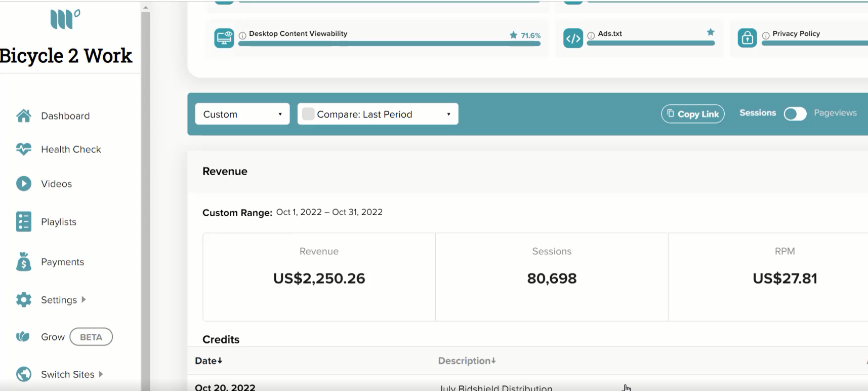Open Dashboard from the sidebar
Image resolution: width=868 pixels, height=391 pixels.
65,116
